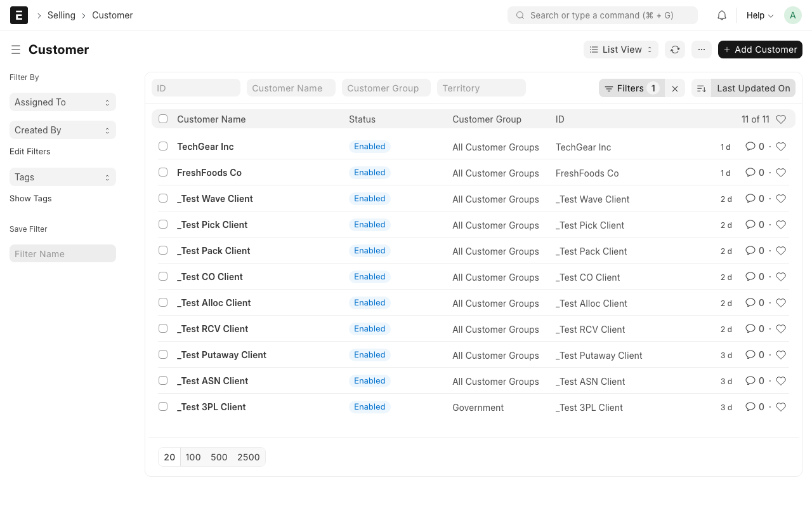This screenshot has width=812, height=508.
Task: Click the Add Customer button
Action: pos(760,49)
